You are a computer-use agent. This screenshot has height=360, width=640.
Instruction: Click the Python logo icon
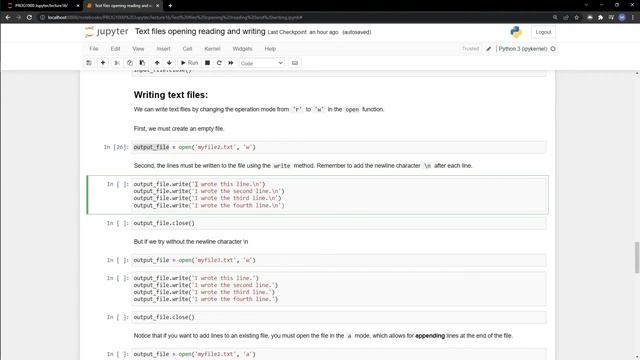click(x=516, y=32)
